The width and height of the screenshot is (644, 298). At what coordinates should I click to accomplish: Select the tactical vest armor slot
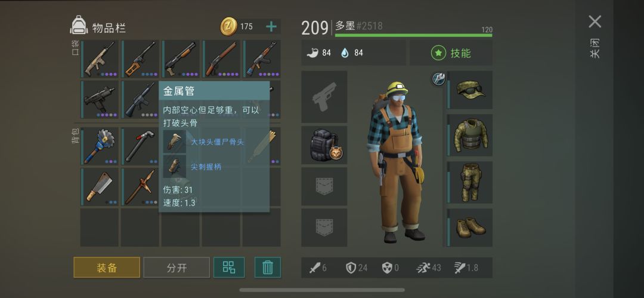tap(469, 136)
